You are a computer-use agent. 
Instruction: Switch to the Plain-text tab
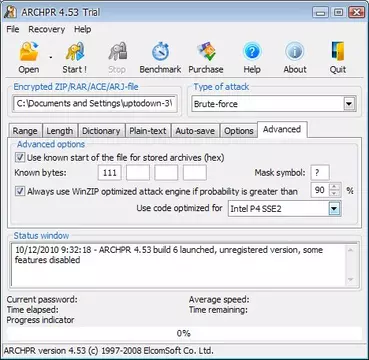148,131
